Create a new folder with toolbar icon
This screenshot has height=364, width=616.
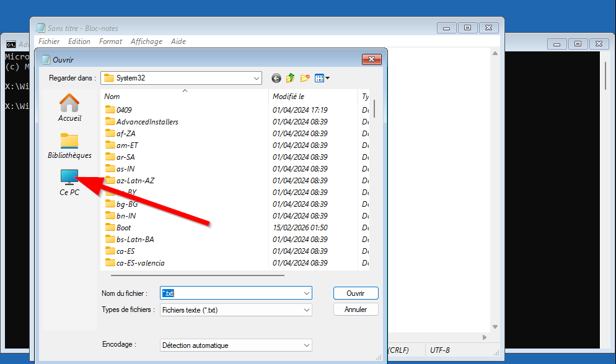(305, 78)
